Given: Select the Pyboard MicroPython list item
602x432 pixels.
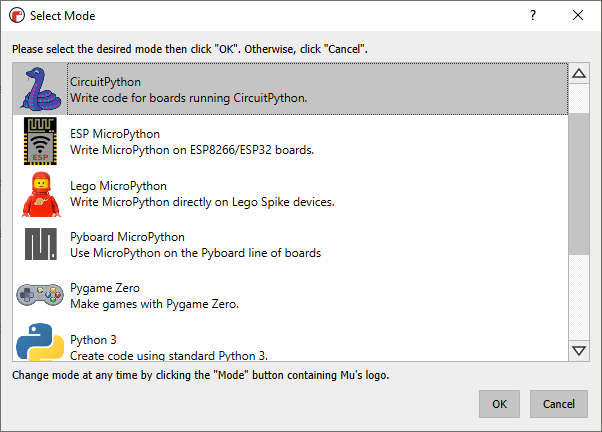Looking at the screenshot, I should (x=195, y=245).
